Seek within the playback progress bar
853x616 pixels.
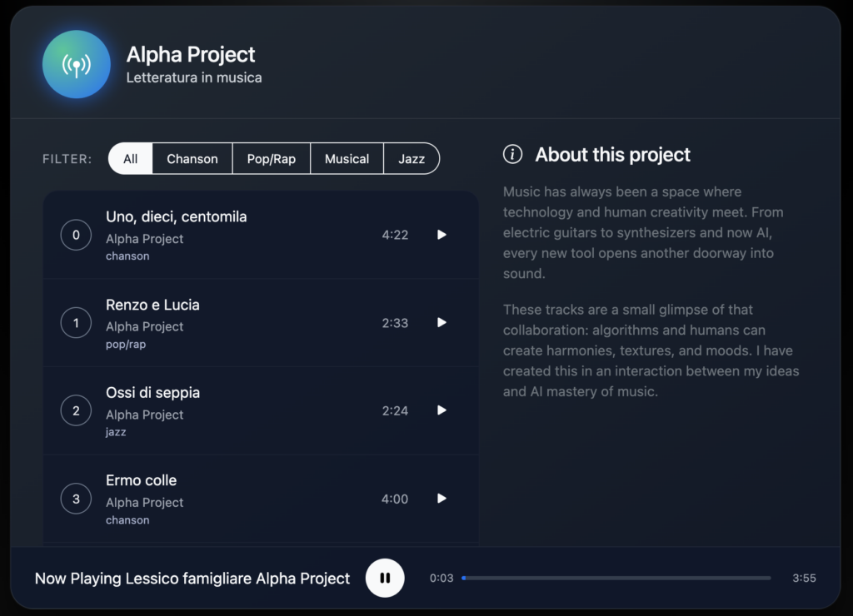(616, 578)
